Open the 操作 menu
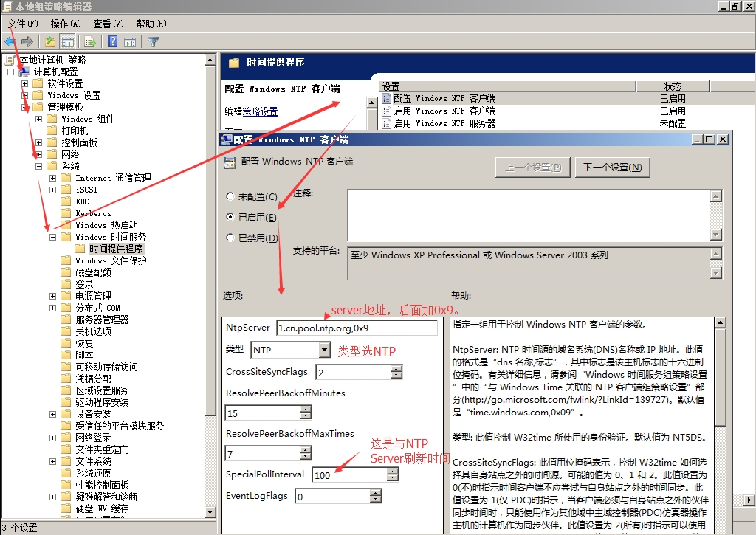This screenshot has height=535, width=756. [x=66, y=24]
